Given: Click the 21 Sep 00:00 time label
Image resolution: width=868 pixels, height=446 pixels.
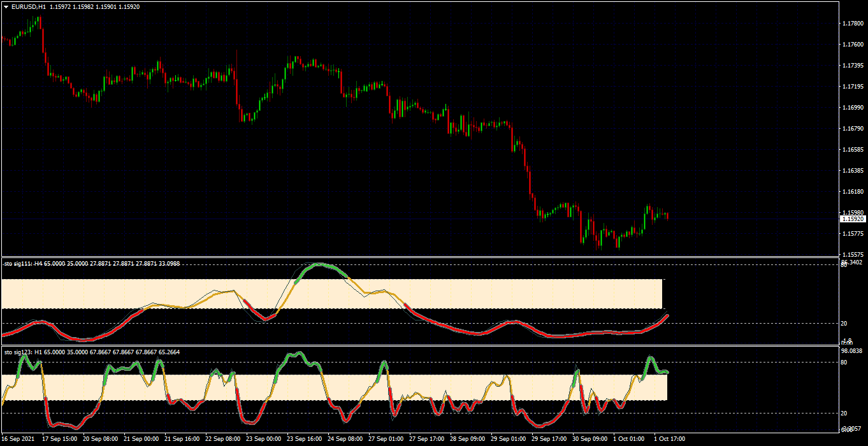Looking at the screenshot, I should [141, 439].
